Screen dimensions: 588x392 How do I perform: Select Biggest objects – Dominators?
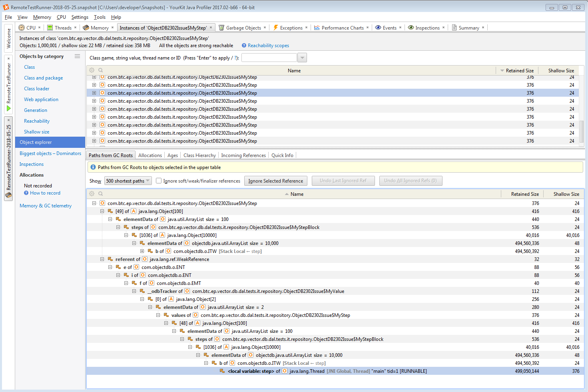coord(50,153)
